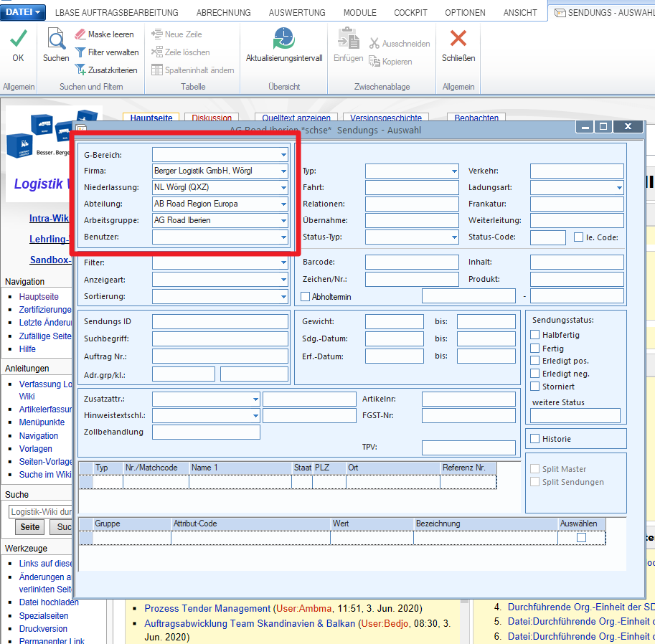Viewport: 655px width, 644px height.
Task: Click the Suchen magnifier icon
Action: (x=56, y=39)
